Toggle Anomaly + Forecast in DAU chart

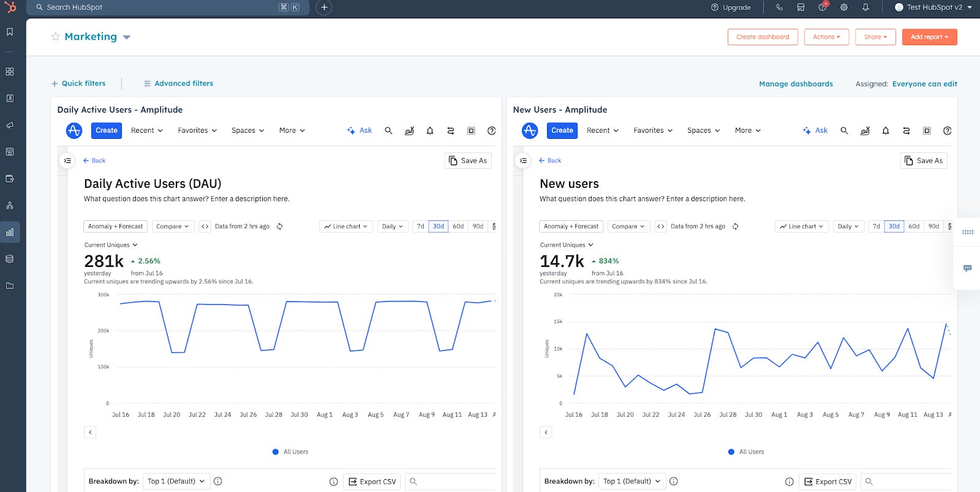point(115,226)
